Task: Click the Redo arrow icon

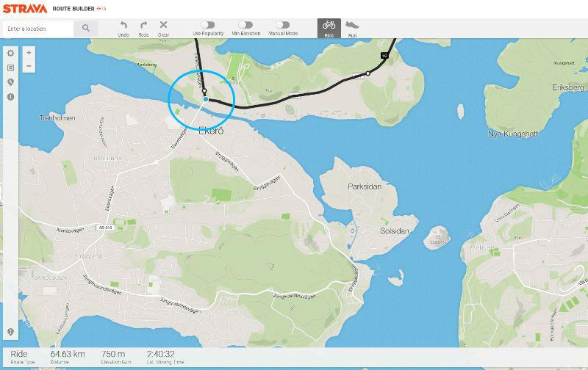Action: 143,26
